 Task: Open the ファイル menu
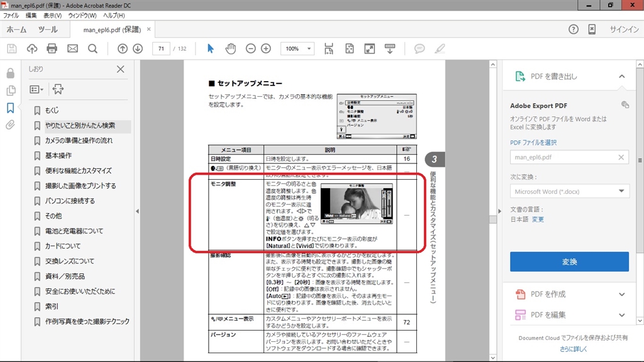click(11, 15)
